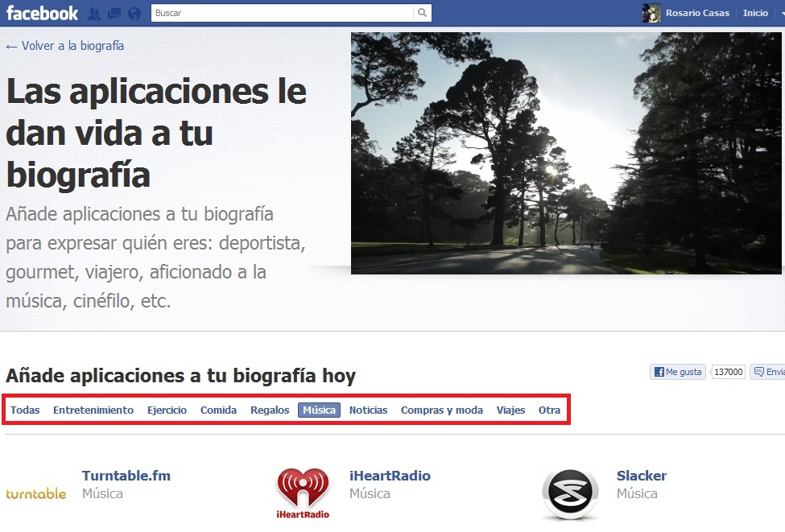Click Música label under iHeartRadio title

point(370,493)
